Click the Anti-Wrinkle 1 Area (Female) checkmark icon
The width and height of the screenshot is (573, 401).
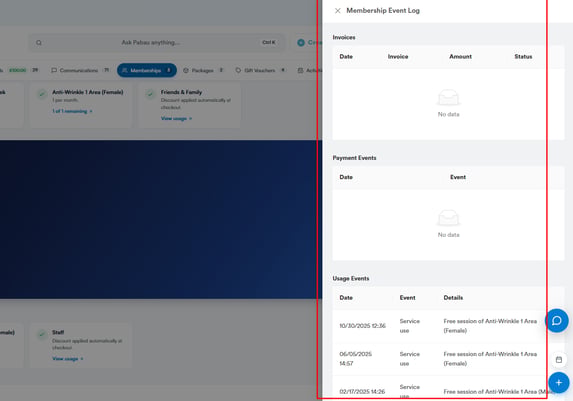pos(42,94)
